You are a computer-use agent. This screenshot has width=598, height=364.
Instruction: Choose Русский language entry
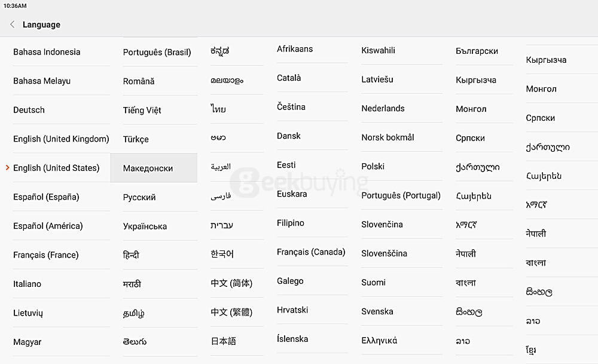pos(139,197)
